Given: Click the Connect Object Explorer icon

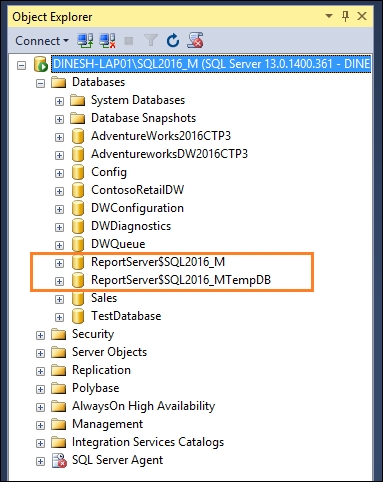Looking at the screenshot, I should (x=85, y=41).
